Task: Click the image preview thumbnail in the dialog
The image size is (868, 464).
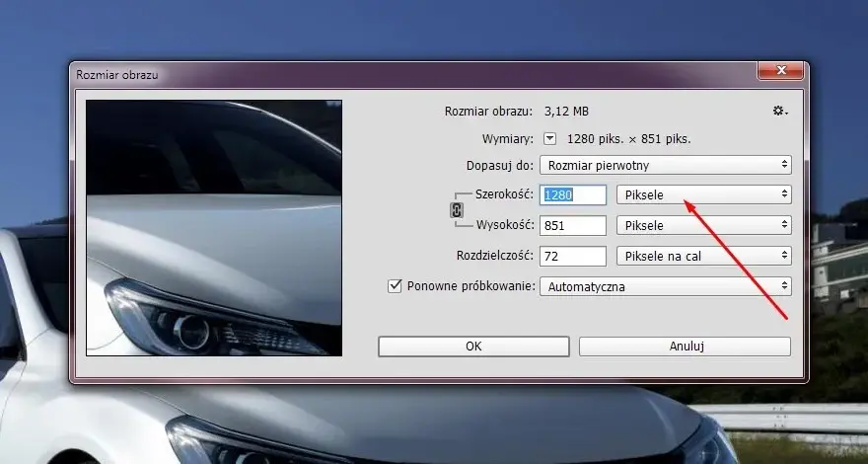Action: (x=214, y=228)
